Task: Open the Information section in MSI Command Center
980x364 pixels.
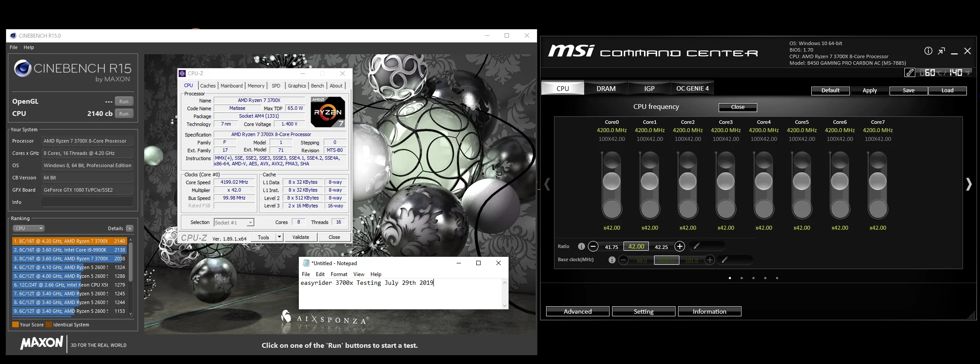Action: click(710, 311)
